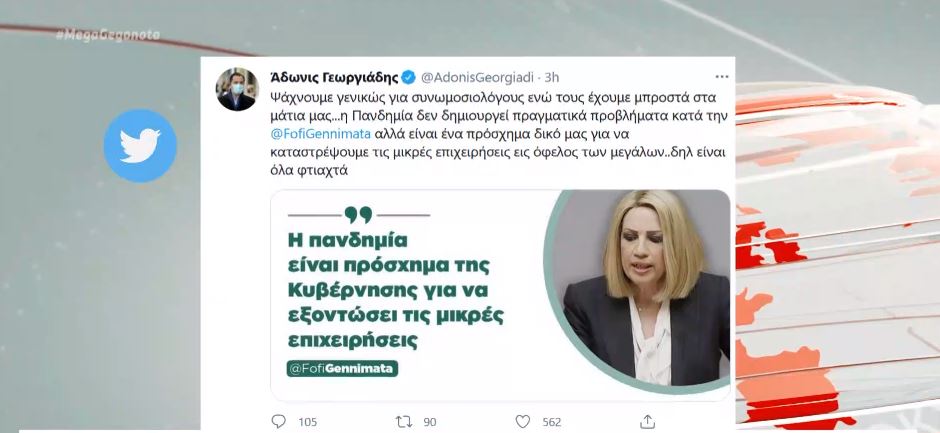Click the share upload icon

tap(647, 421)
